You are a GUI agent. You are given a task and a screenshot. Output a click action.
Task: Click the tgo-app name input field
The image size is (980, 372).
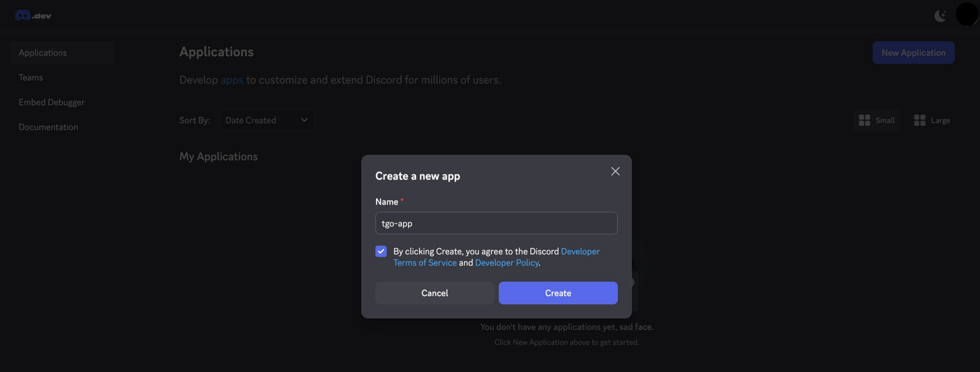click(496, 223)
